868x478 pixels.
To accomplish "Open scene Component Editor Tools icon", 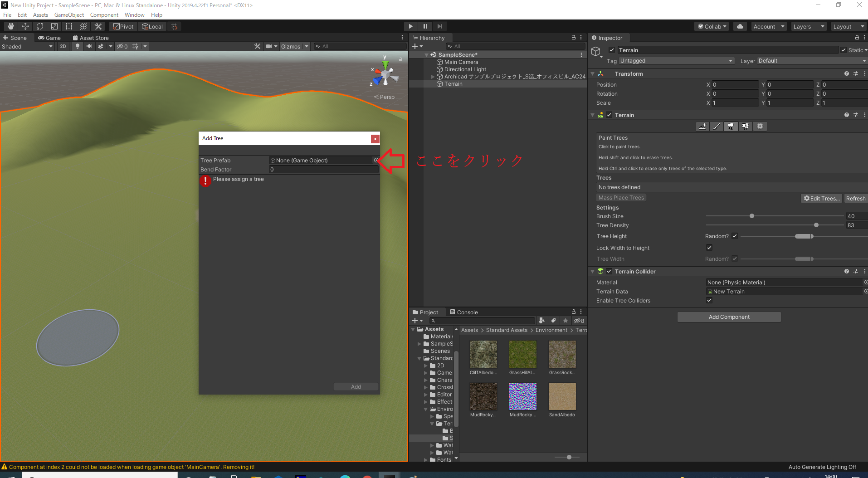I will coord(257,46).
